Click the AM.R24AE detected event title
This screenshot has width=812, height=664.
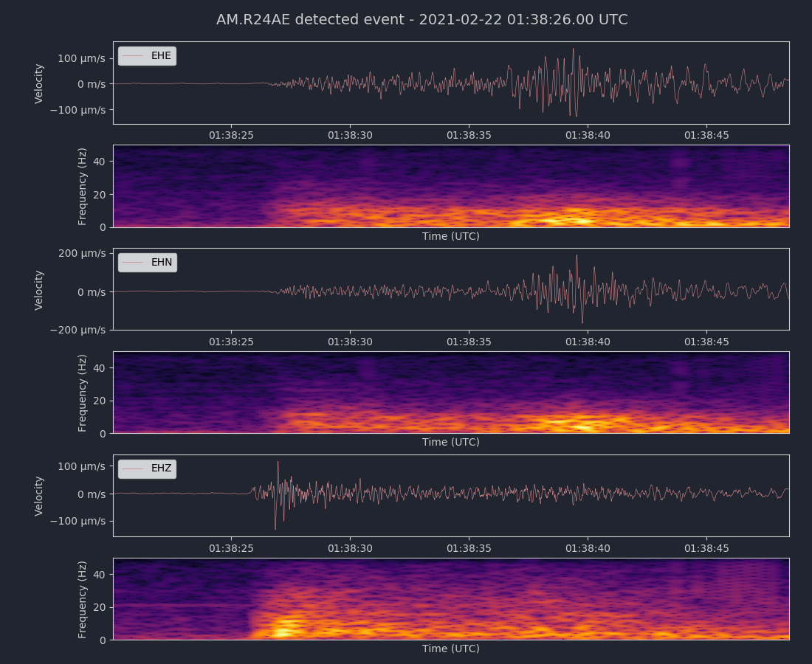click(422, 20)
